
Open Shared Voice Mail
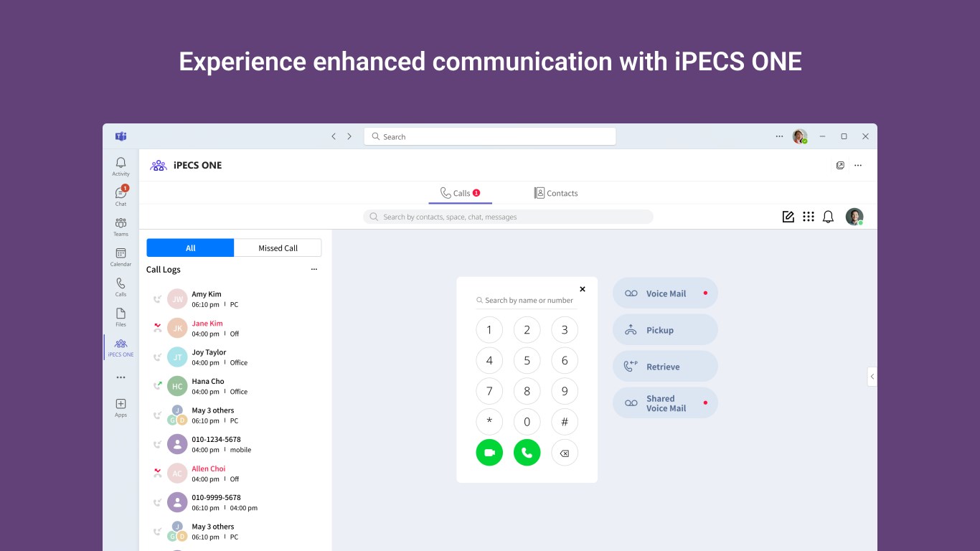[665, 403]
